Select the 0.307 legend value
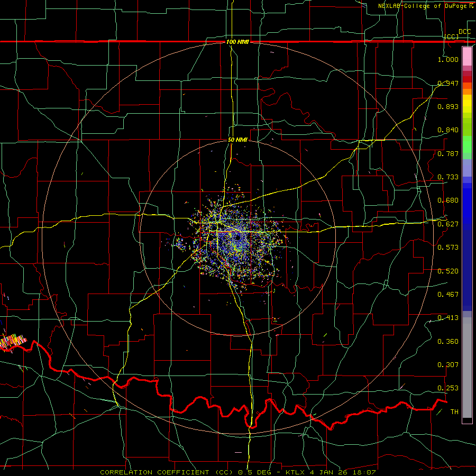The width and height of the screenshot is (476, 476). click(448, 365)
